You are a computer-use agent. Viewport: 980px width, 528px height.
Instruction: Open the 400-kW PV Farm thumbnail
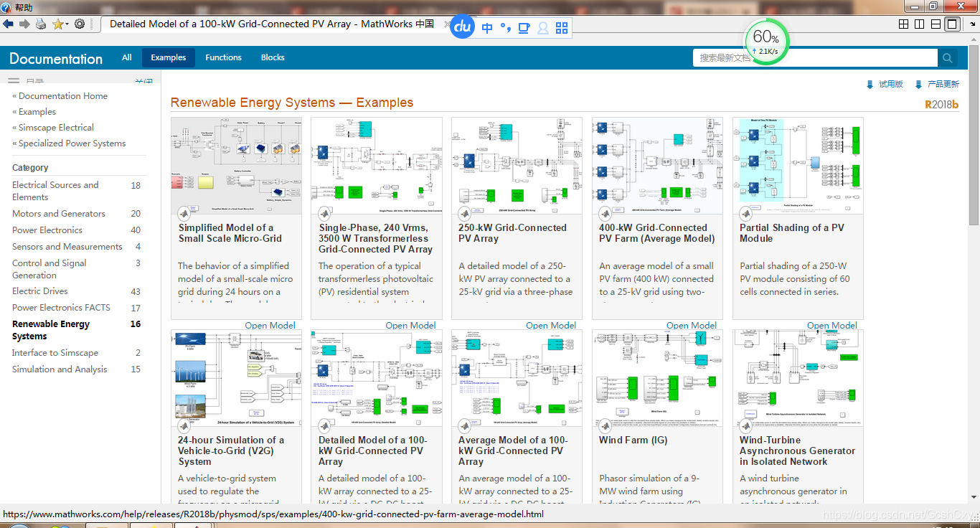pos(657,166)
